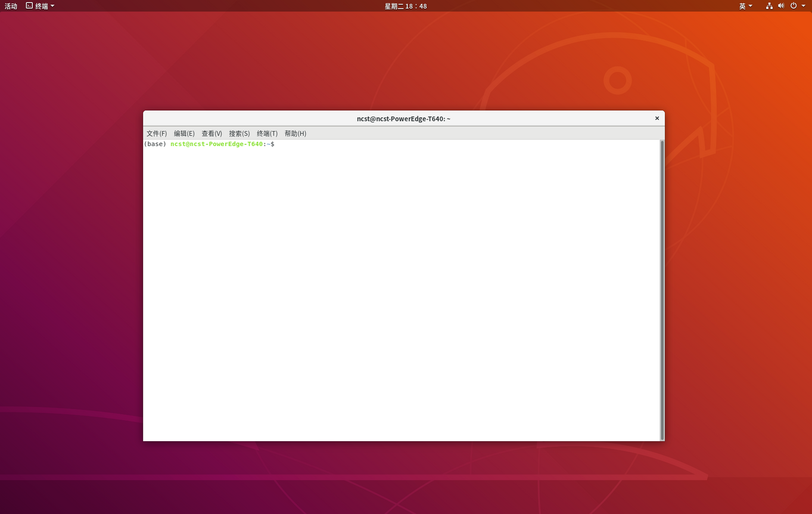This screenshot has width=812, height=514.
Task: Close the terminal window
Action: [x=657, y=118]
